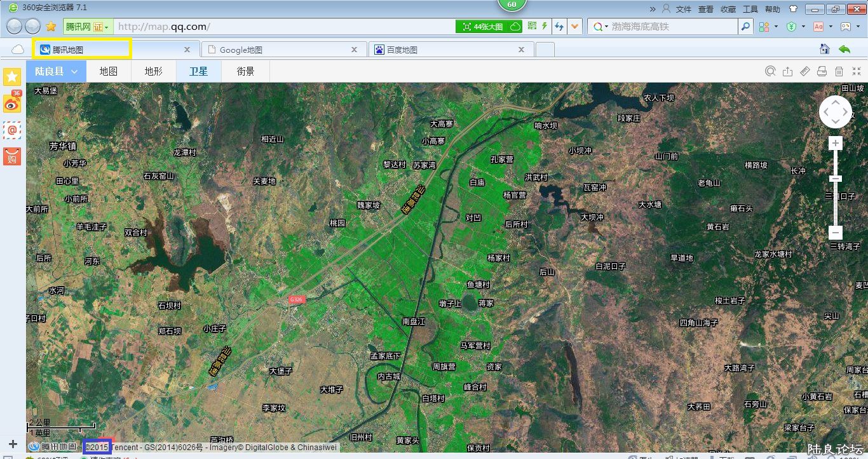
Task: Toggle fullscreen with the shrink-arrows icon
Action: [x=856, y=71]
